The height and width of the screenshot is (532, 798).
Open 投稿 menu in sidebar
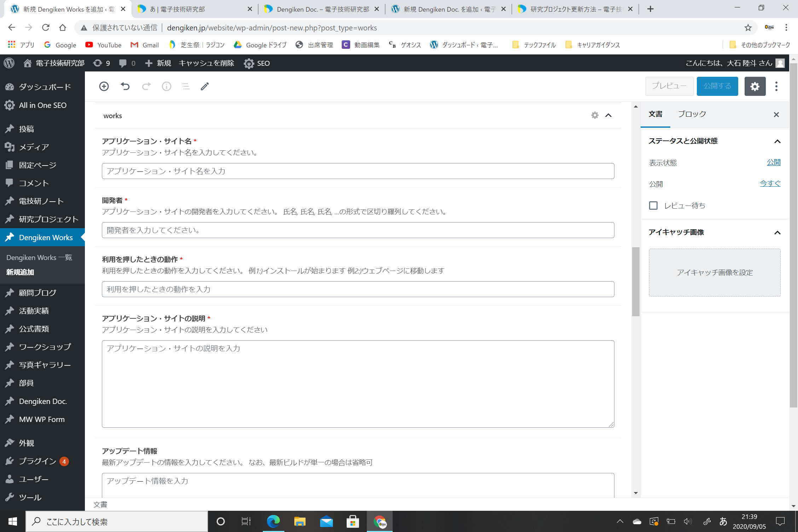[42, 129]
